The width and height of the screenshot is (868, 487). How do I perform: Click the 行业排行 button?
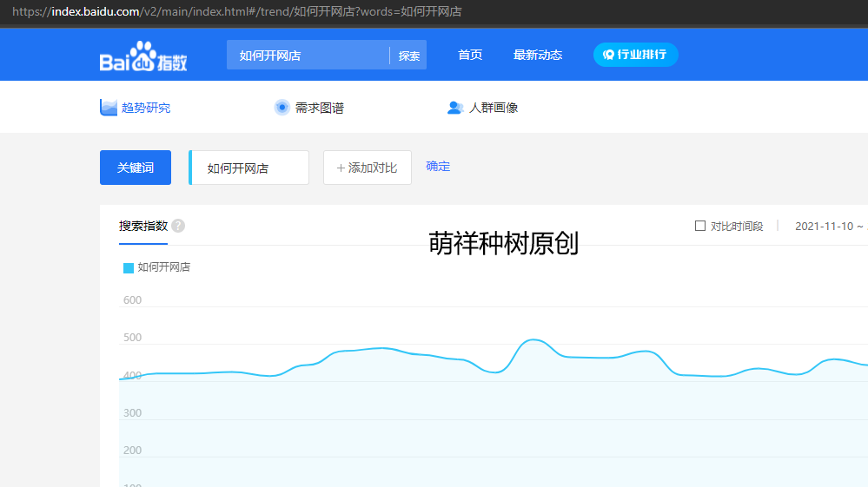click(x=635, y=55)
